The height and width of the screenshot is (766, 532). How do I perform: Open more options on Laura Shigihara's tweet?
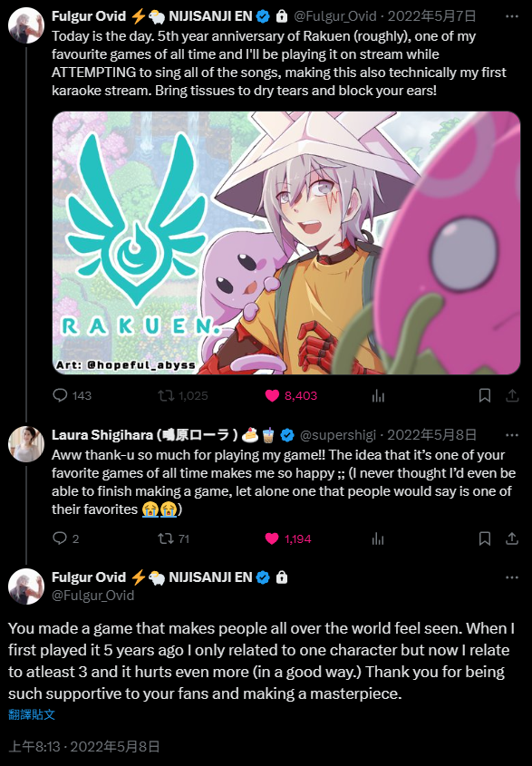[512, 435]
